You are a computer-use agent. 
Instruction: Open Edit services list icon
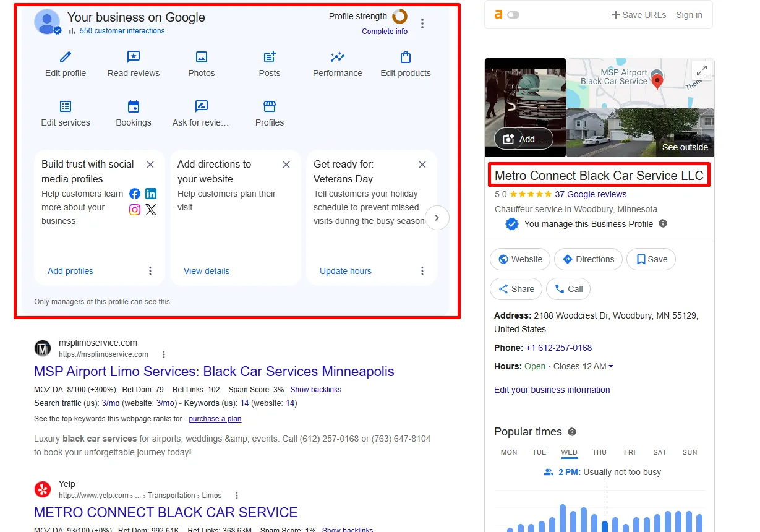66,106
